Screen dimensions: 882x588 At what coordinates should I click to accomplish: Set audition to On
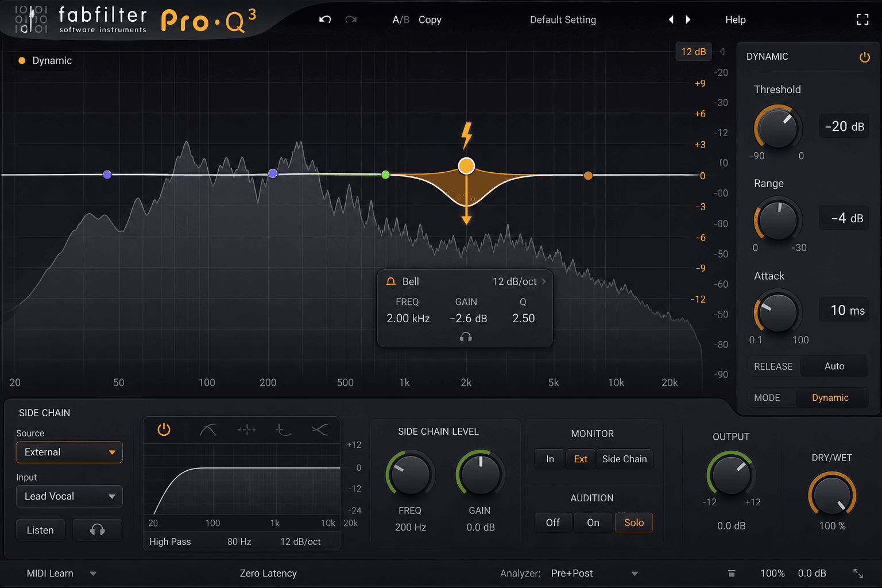[x=593, y=523]
